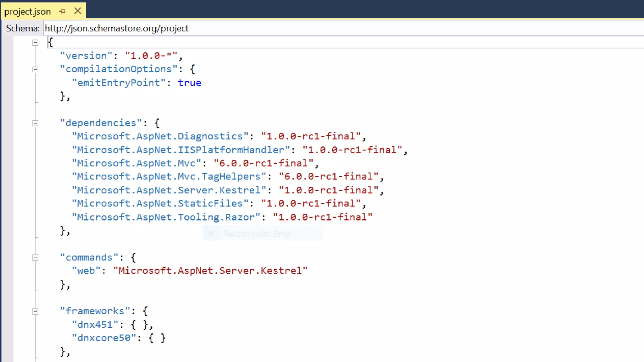644x362 pixels.
Task: Close the project.json tab
Action: click(x=77, y=11)
